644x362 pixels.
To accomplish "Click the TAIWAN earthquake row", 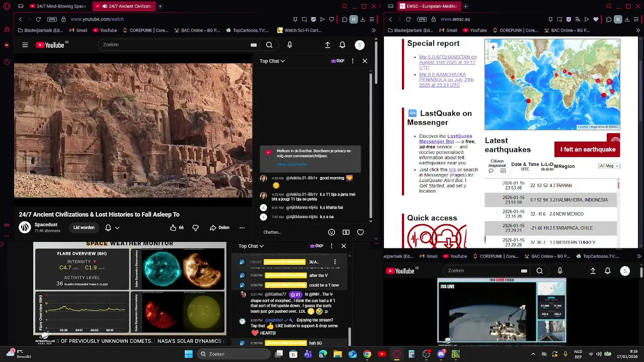I will [x=551, y=186].
